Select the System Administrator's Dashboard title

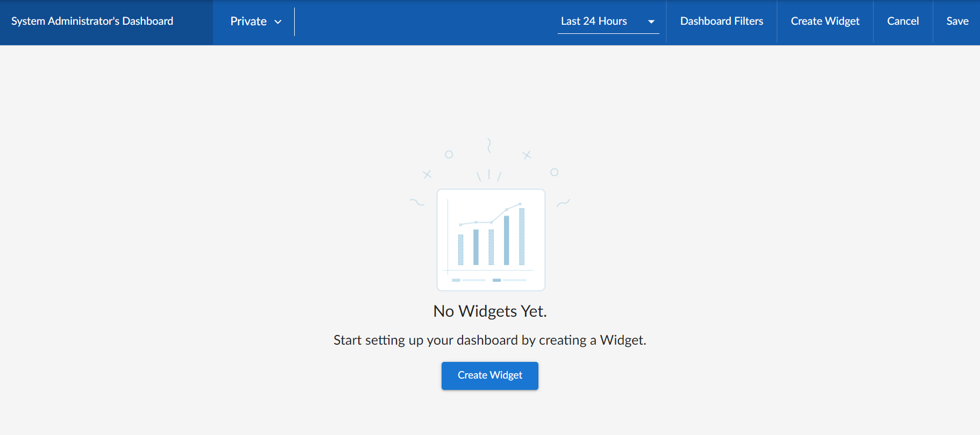point(92,22)
